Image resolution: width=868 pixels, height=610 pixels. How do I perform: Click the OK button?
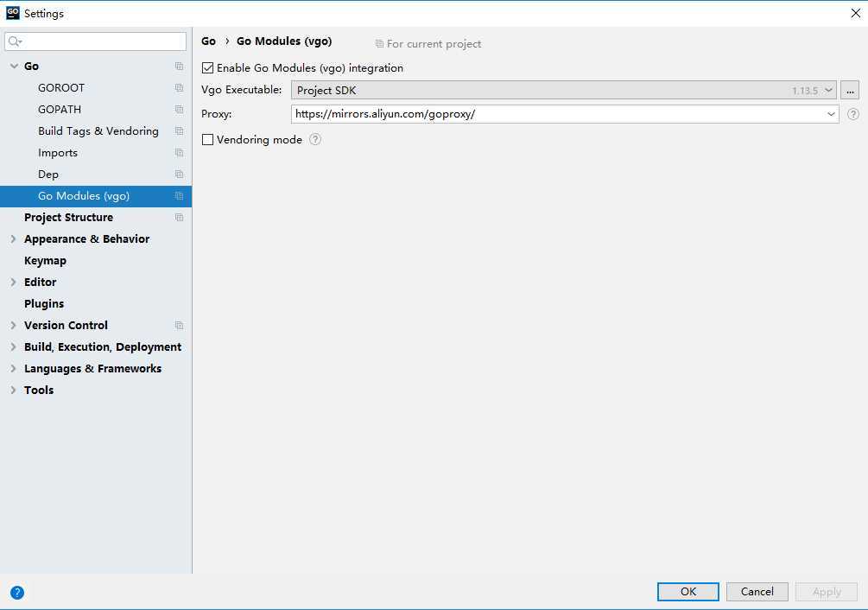point(688,591)
